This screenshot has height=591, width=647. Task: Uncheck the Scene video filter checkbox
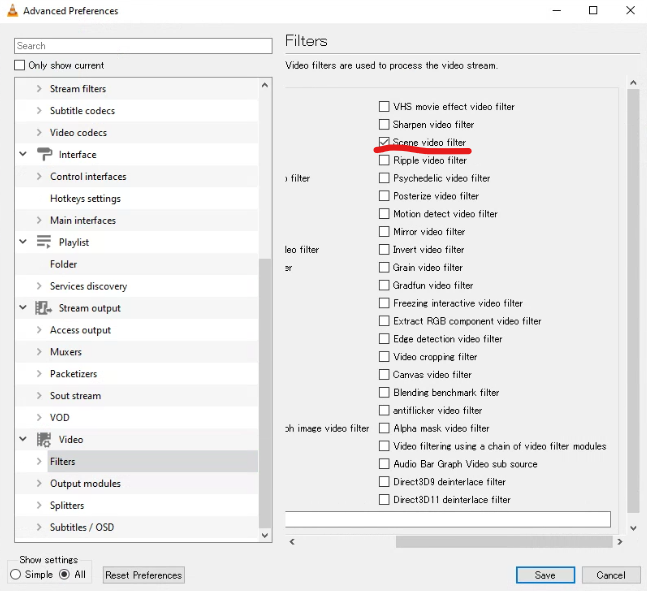pyautogui.click(x=384, y=142)
